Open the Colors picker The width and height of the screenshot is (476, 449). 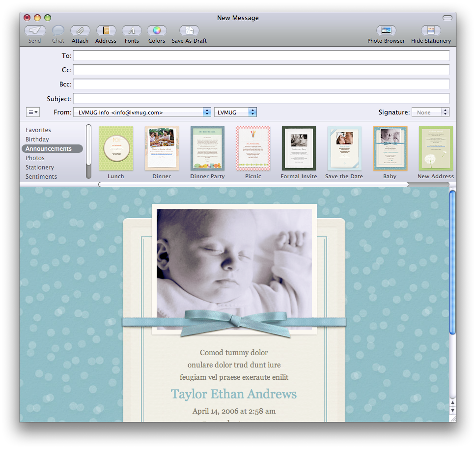(x=156, y=29)
